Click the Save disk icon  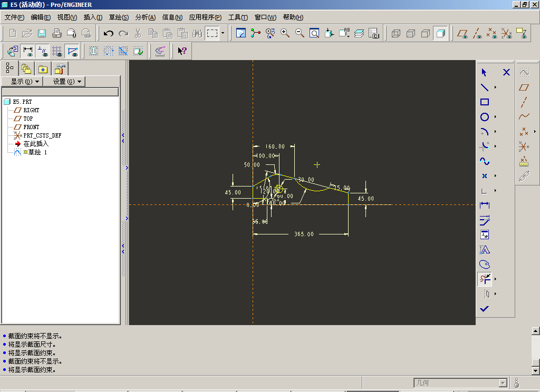42,33
